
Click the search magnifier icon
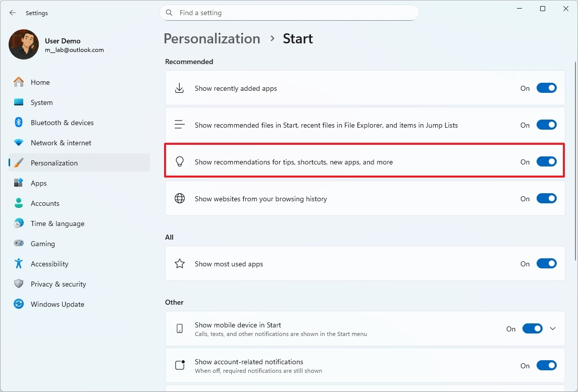click(x=169, y=13)
